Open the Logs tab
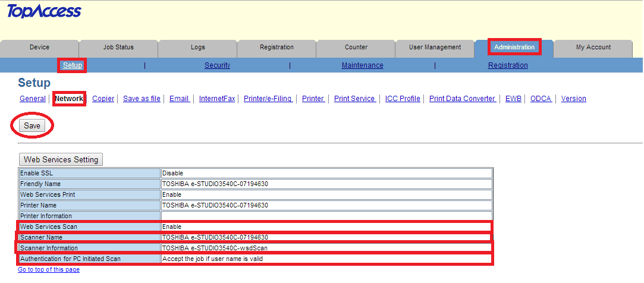Viewport: 644px width, 283px height. (x=197, y=48)
